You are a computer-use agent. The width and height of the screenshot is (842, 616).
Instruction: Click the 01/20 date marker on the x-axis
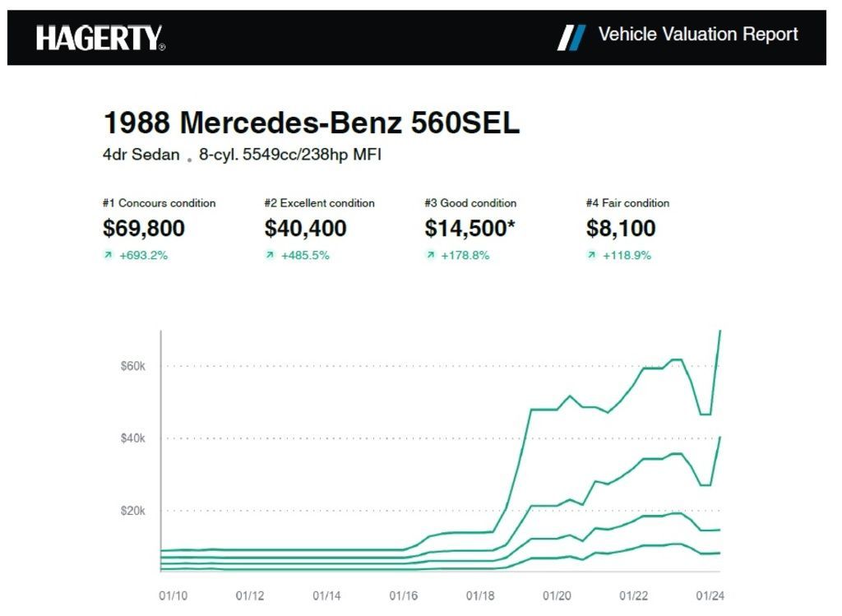click(x=557, y=595)
